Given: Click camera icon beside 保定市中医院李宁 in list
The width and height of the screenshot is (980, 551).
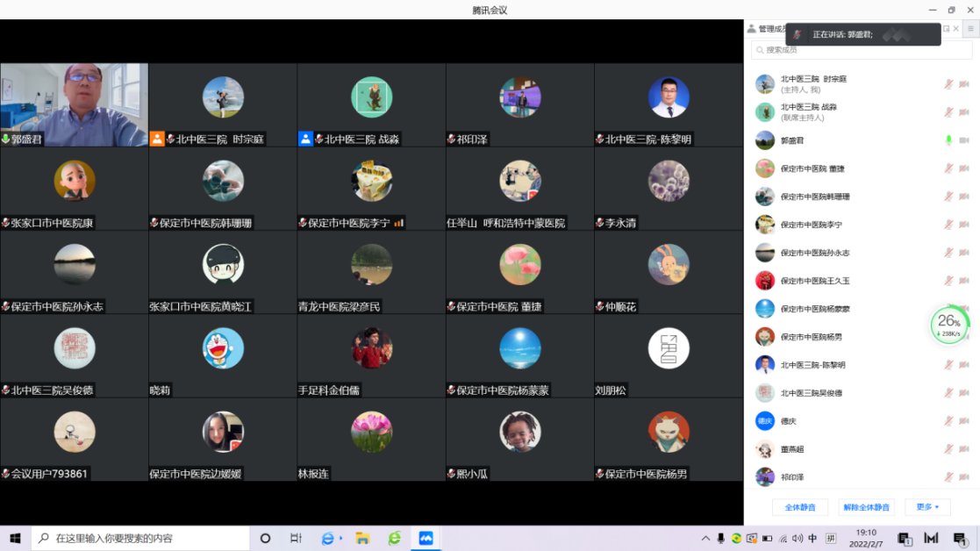Looking at the screenshot, I should [x=964, y=225].
